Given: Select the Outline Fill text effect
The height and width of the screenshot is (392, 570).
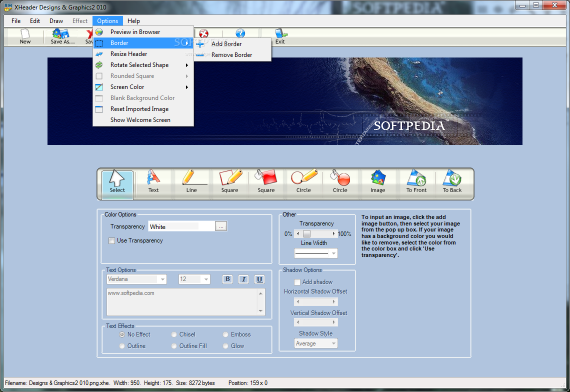Looking at the screenshot, I should coord(174,346).
